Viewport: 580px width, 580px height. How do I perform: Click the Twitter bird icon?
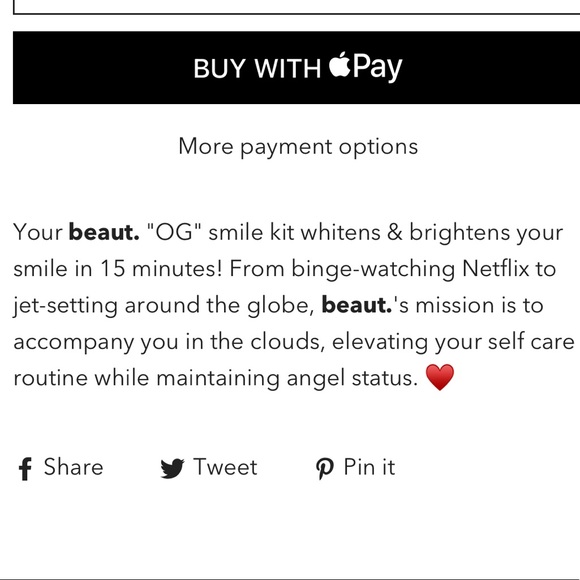[172, 468]
